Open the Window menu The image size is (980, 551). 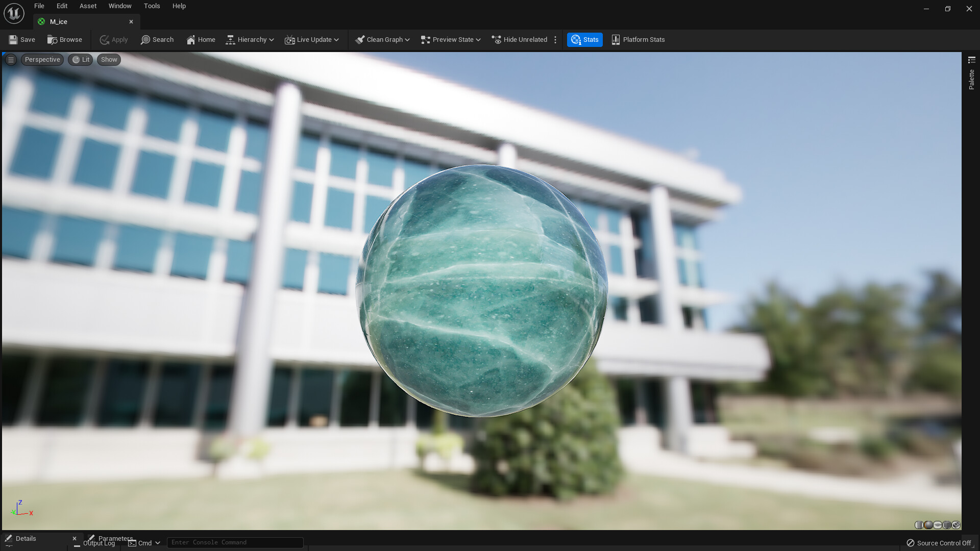point(120,6)
